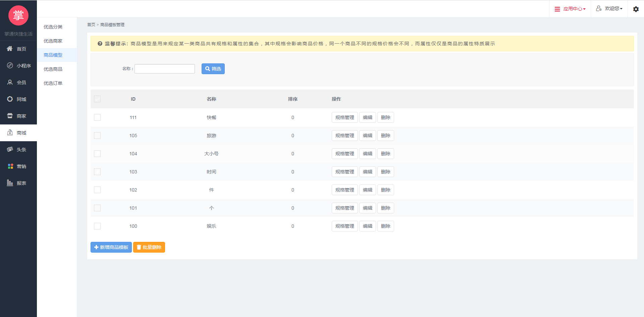Click the help icon beside 温馨提示
The image size is (644, 317).
point(100,44)
